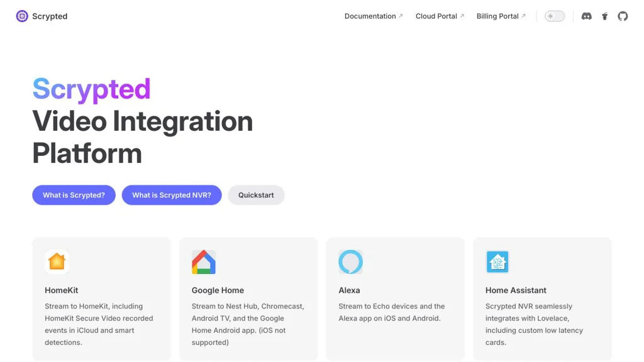This screenshot has width=644, height=362.
Task: Toggle the light/dark theme switch
Action: [555, 16]
